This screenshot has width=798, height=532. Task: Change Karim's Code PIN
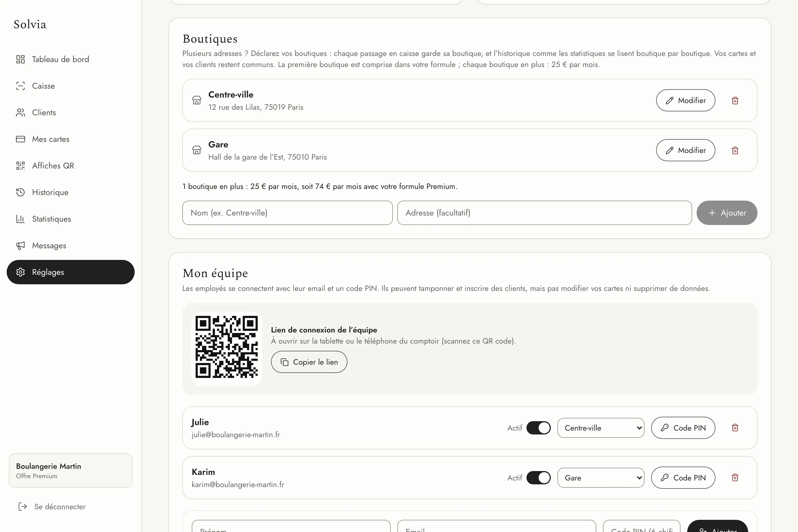click(683, 478)
